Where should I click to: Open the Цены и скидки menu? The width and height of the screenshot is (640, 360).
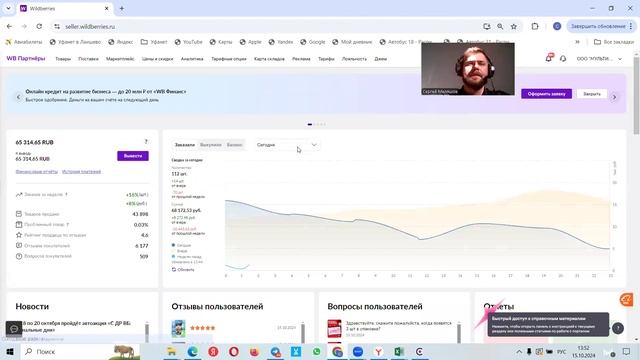point(158,59)
